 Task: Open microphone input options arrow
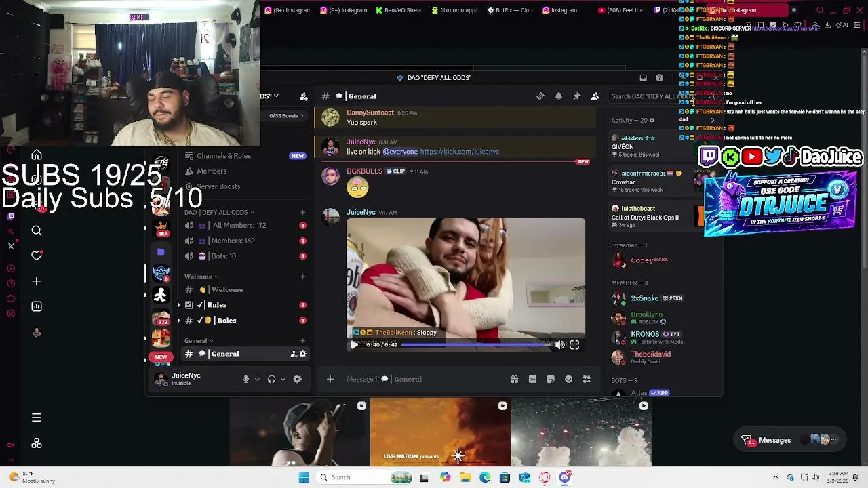click(x=257, y=380)
